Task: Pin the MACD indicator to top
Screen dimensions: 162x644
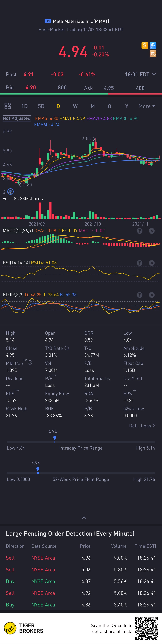Action: (x=140, y=231)
